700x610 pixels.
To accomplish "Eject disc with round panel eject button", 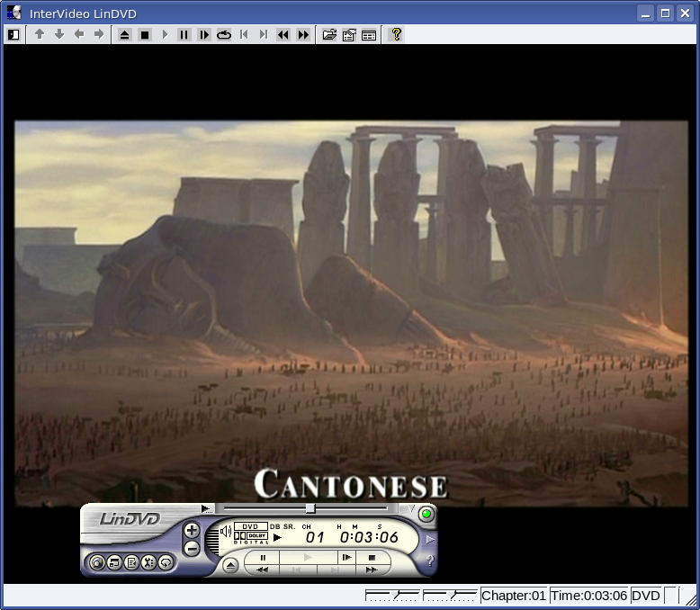I will [230, 566].
